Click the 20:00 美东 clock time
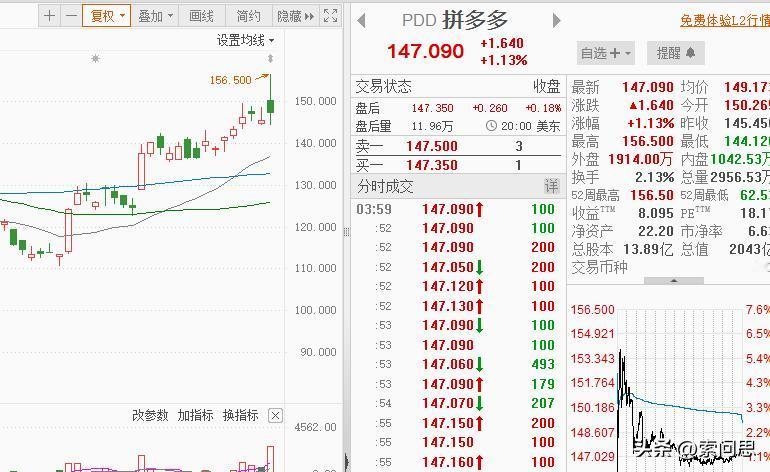This screenshot has height=472, width=770. coord(523,126)
